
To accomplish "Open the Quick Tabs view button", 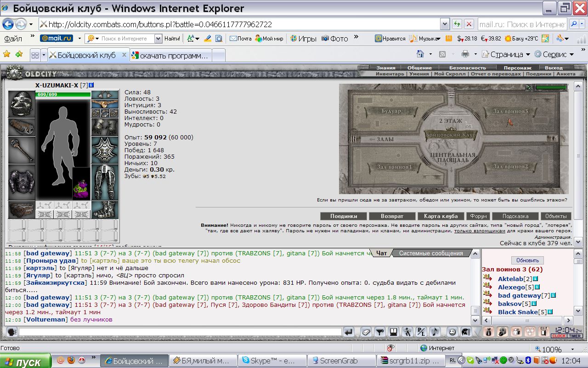I will (35, 55).
